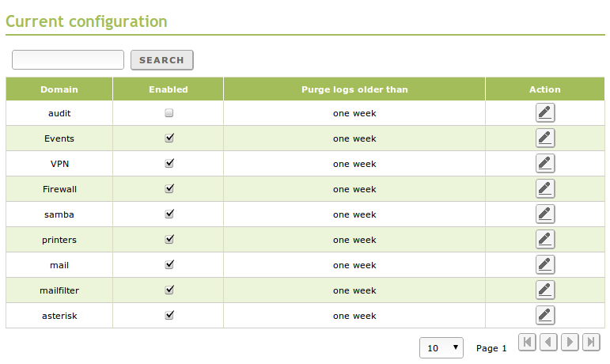Edit the printers domain row
The width and height of the screenshot is (610, 364).
coord(544,240)
